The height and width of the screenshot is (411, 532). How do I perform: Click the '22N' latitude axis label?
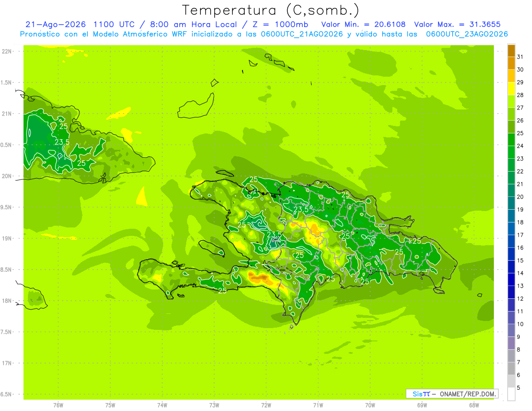(8, 51)
